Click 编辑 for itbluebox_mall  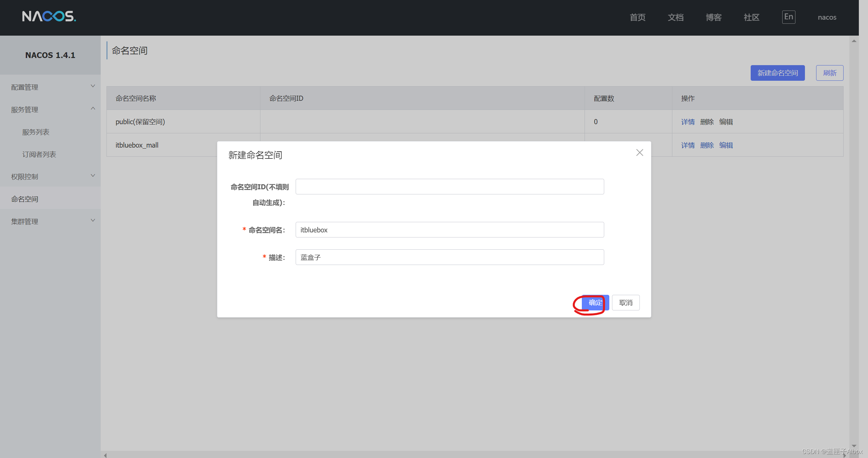click(x=726, y=145)
